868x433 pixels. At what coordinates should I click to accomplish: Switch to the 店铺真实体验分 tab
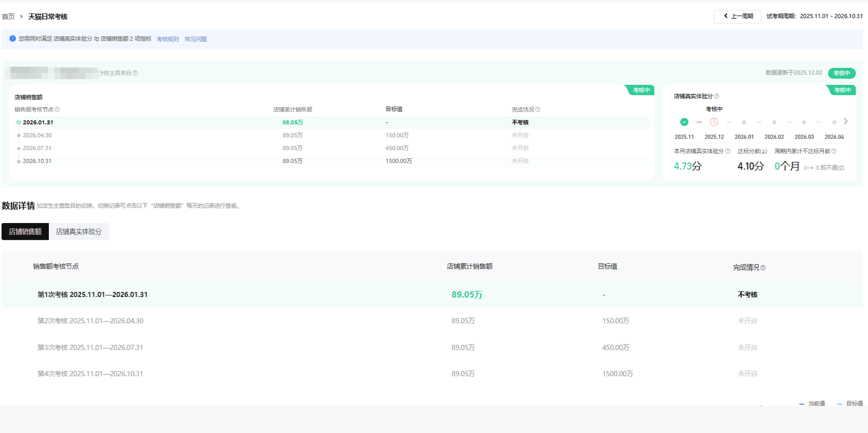[x=79, y=232]
